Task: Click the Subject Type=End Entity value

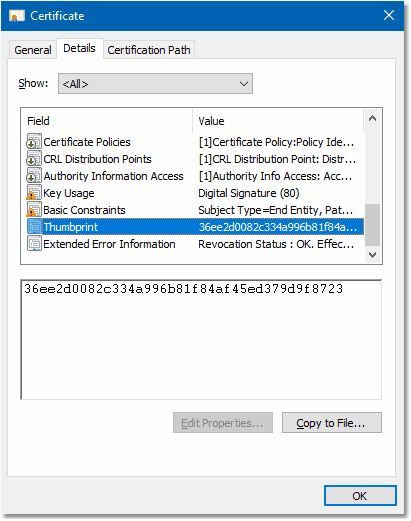Action: point(275,210)
